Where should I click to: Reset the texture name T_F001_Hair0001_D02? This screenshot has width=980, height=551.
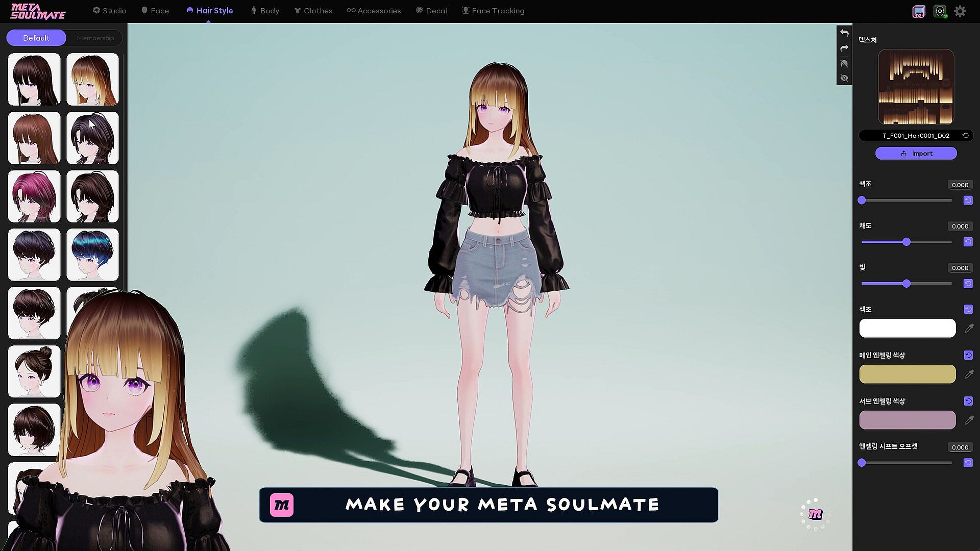(965, 136)
